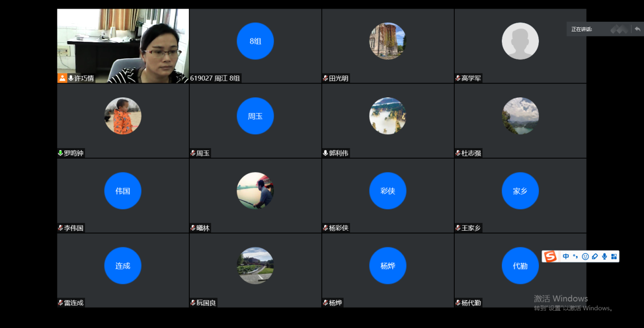Click 高学军's default gray avatar
Viewport: 644px width, 328px height.
(x=520, y=41)
